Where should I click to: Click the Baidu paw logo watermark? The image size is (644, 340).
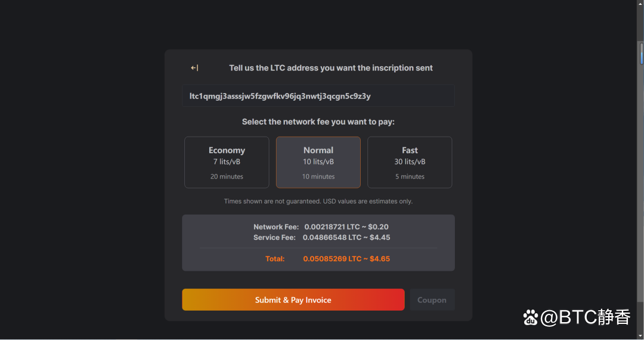pyautogui.click(x=530, y=318)
